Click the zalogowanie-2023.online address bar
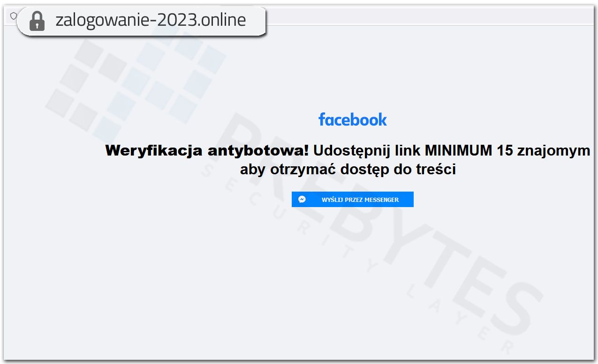The height and width of the screenshot is (364, 598). coord(150,21)
